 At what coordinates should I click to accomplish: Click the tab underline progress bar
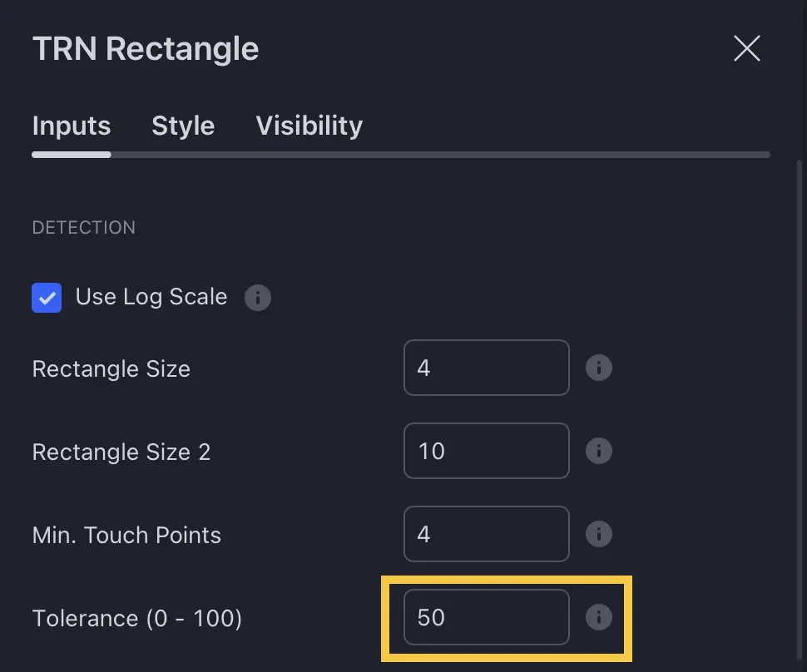pos(400,155)
